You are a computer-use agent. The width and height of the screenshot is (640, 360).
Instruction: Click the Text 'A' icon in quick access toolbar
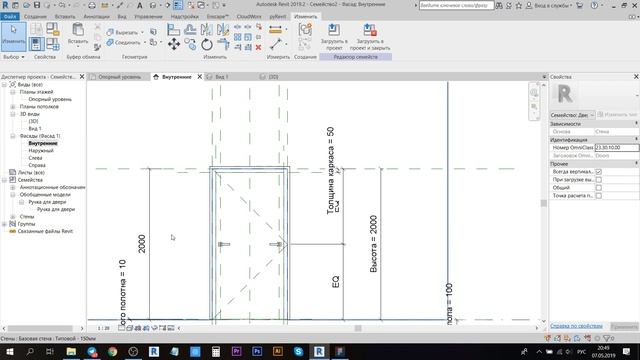click(140, 5)
